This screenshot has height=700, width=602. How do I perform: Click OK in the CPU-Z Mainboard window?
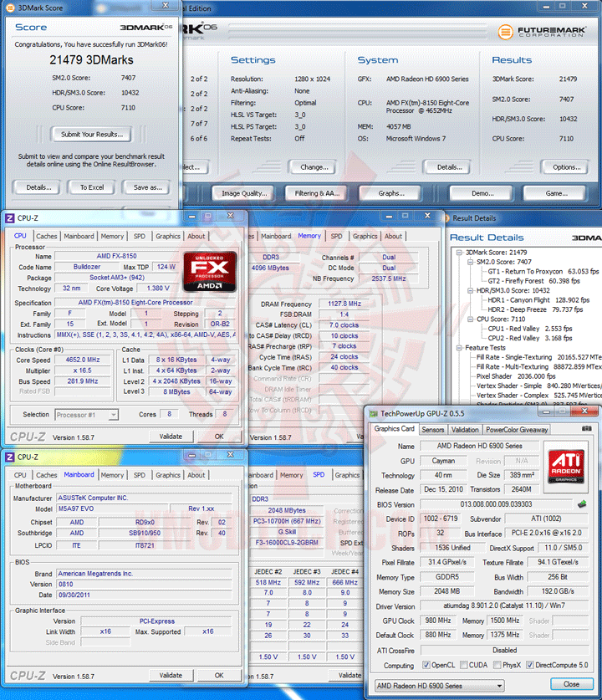[x=219, y=676]
